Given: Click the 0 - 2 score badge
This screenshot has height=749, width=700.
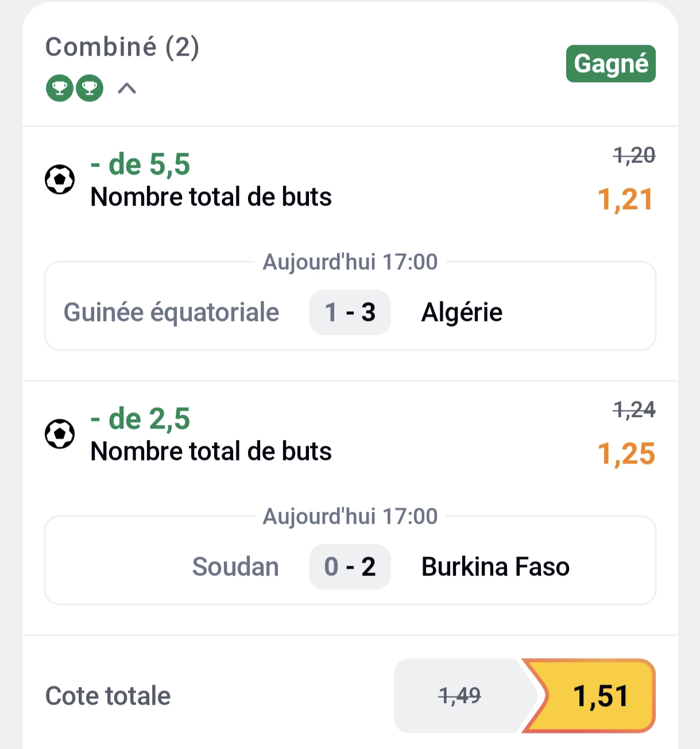Looking at the screenshot, I should 350,567.
